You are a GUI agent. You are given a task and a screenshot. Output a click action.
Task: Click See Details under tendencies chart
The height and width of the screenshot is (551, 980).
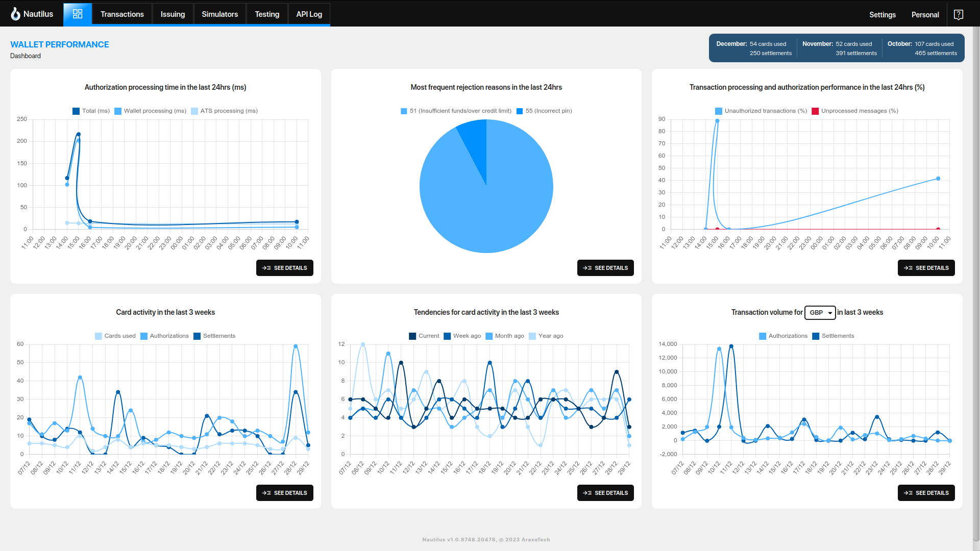pos(605,492)
